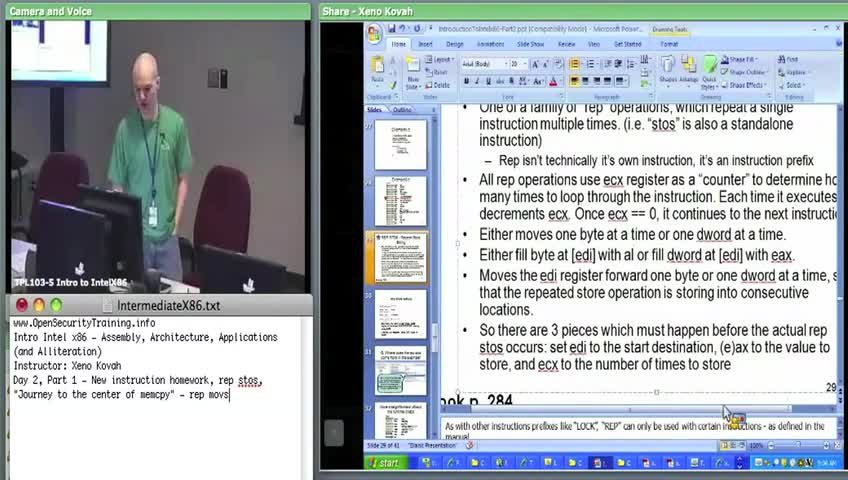
Task: Open the Shape Outline dropdown
Action: coord(744,72)
